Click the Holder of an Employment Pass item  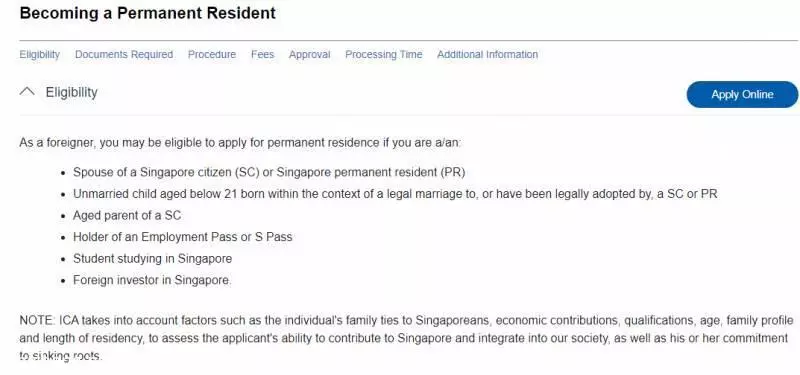(183, 237)
